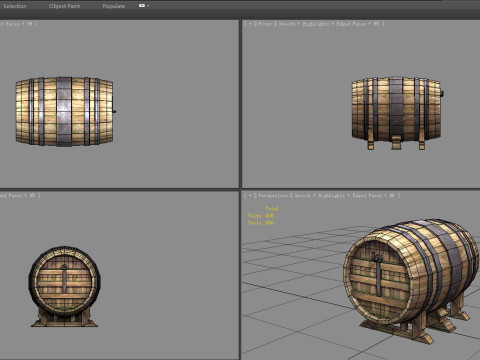Select the barrel in the Front viewport
Screen dimensions: 480x360
(x=397, y=110)
